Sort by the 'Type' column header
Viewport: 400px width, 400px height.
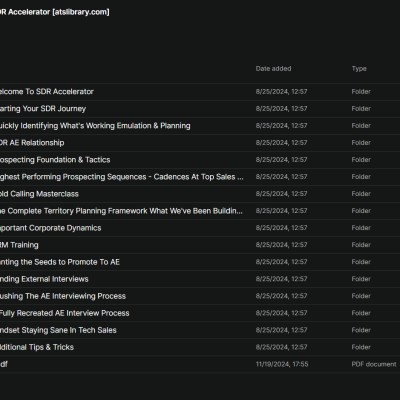tap(359, 69)
